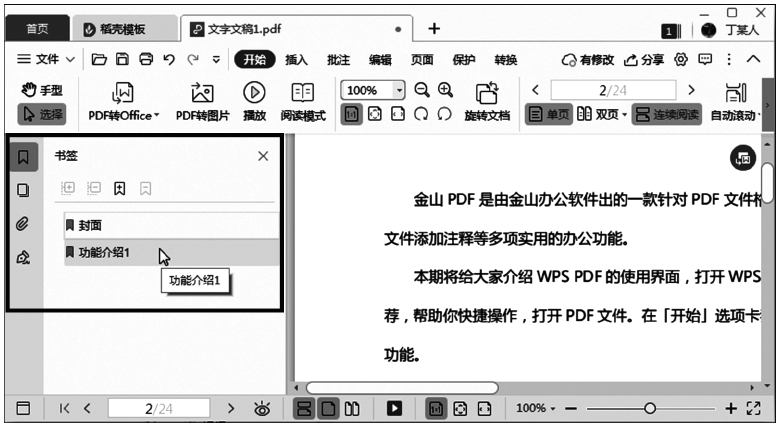This screenshot has height=428, width=781.
Task: Open the 100% zoom combo box in the ribbon
Action: [372, 90]
